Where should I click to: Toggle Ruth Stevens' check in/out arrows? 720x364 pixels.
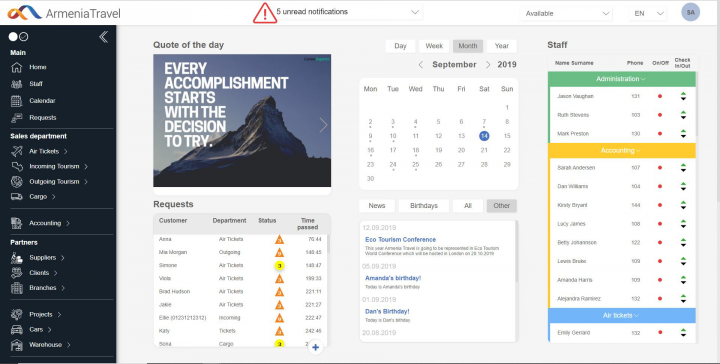coord(683,115)
